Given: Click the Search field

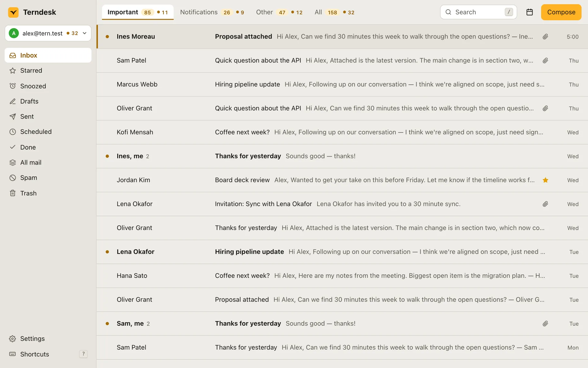Looking at the screenshot, I should pos(478,12).
